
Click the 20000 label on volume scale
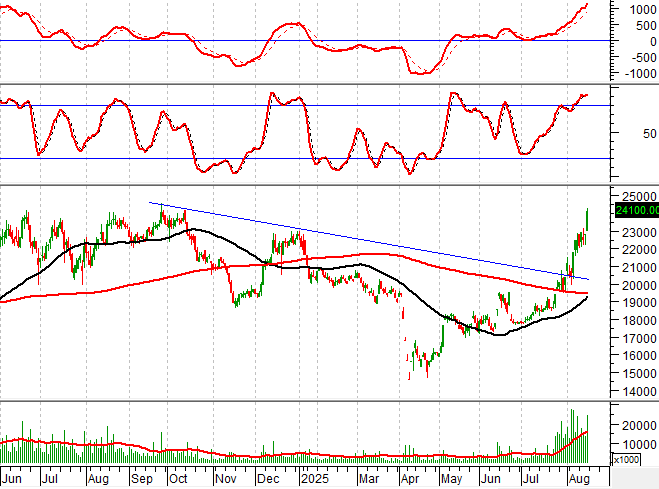tap(634, 425)
